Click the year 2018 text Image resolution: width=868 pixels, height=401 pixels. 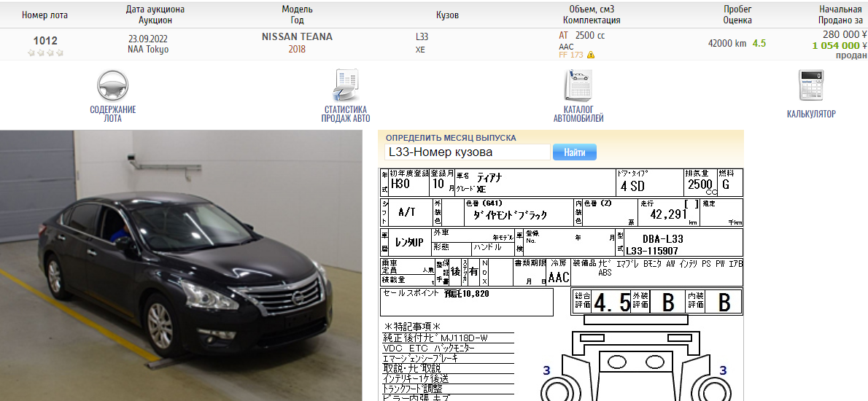[x=297, y=50]
